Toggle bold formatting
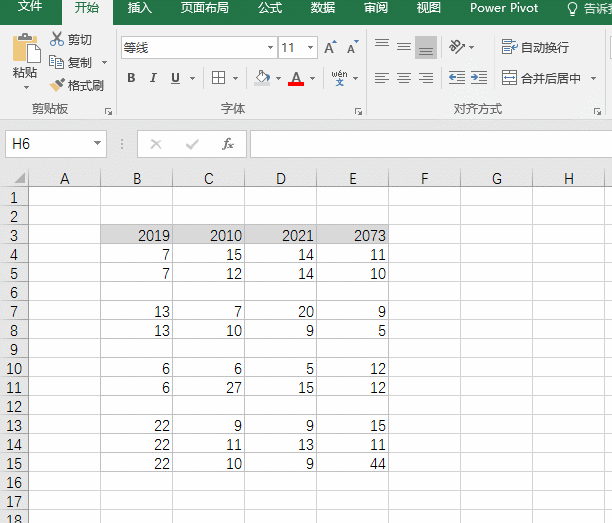 131,78
